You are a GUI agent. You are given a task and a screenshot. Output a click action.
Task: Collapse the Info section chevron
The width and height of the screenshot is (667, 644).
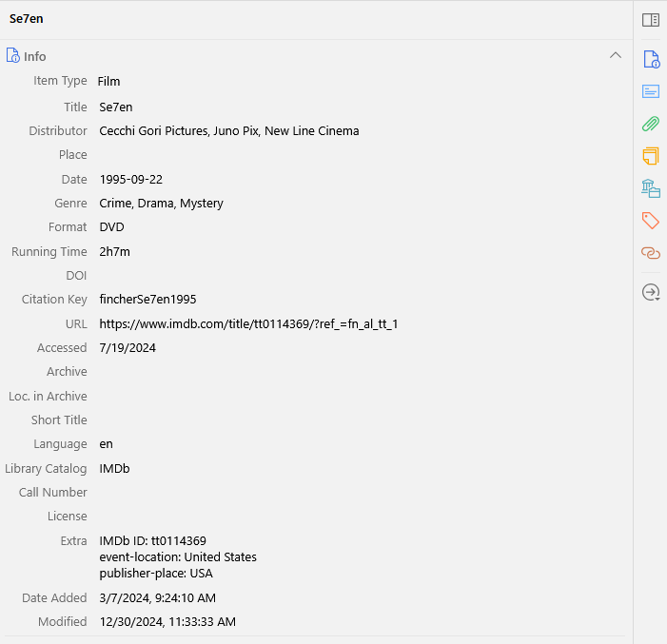[x=615, y=55]
